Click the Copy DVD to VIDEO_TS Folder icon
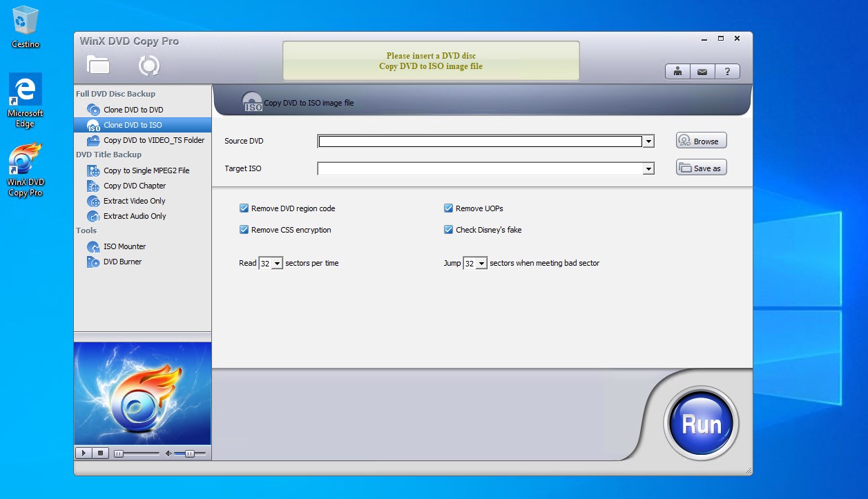 (x=93, y=140)
